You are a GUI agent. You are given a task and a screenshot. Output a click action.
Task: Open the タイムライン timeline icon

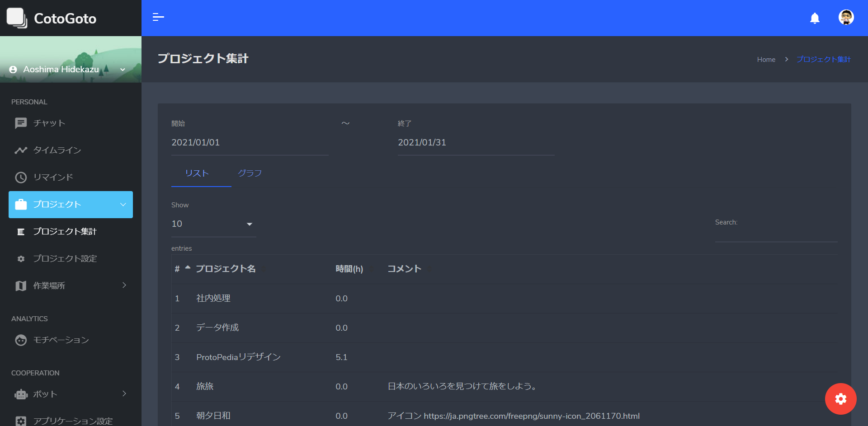21,150
